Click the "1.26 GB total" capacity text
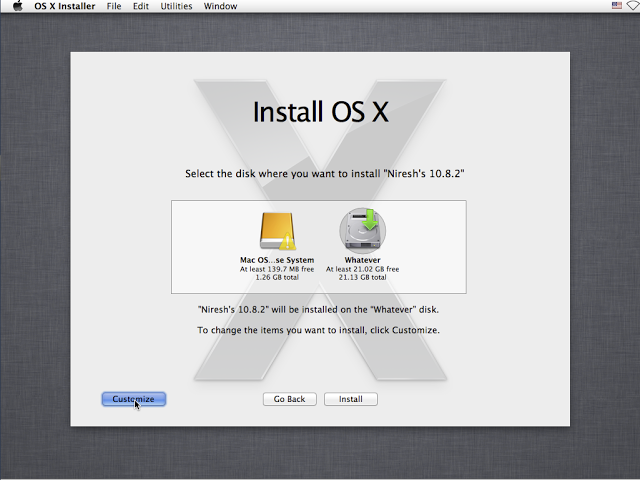640x480 pixels. 276,277
